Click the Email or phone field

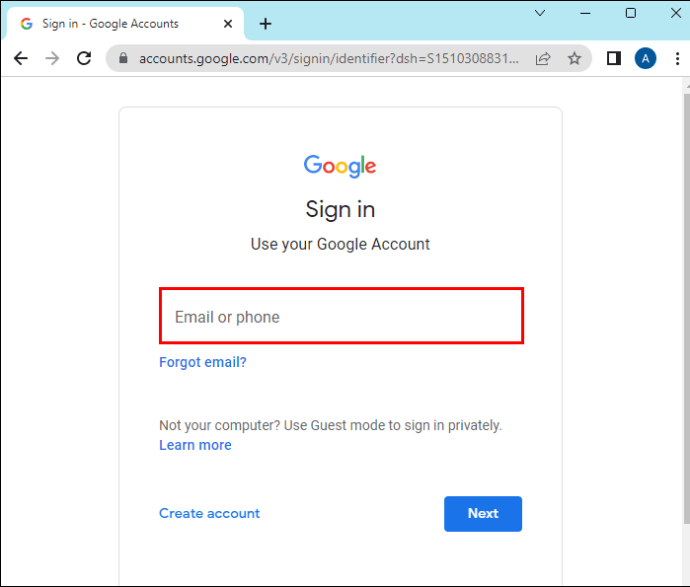(341, 317)
